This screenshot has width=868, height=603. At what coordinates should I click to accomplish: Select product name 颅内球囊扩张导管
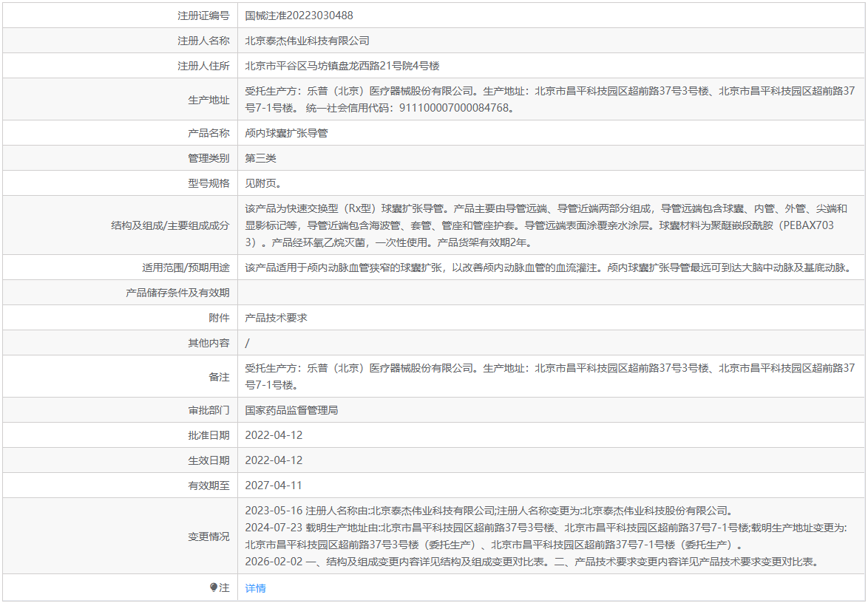tap(287, 133)
